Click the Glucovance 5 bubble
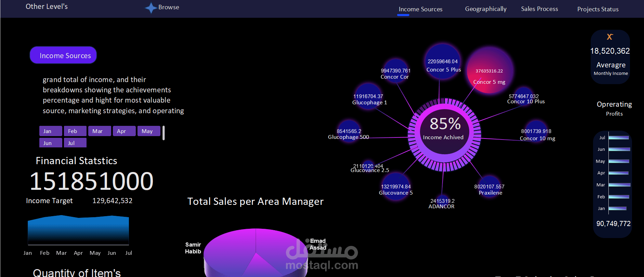This screenshot has width=644, height=277. pyautogui.click(x=396, y=187)
